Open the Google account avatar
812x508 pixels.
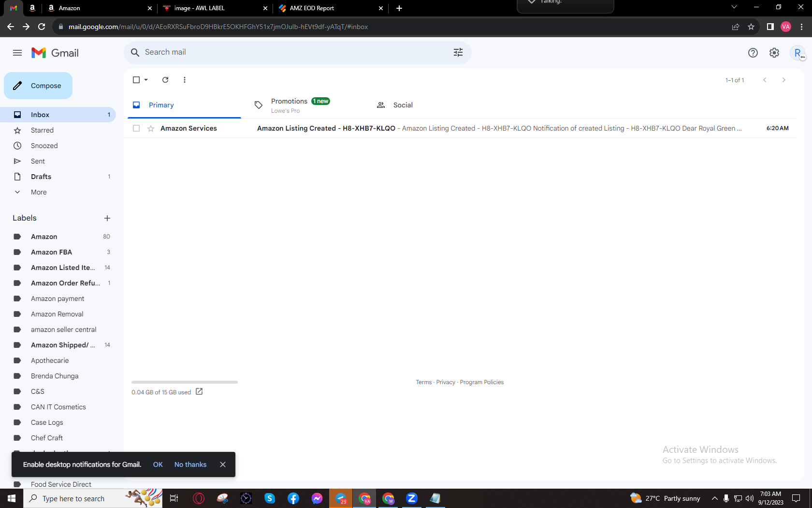[x=797, y=53]
